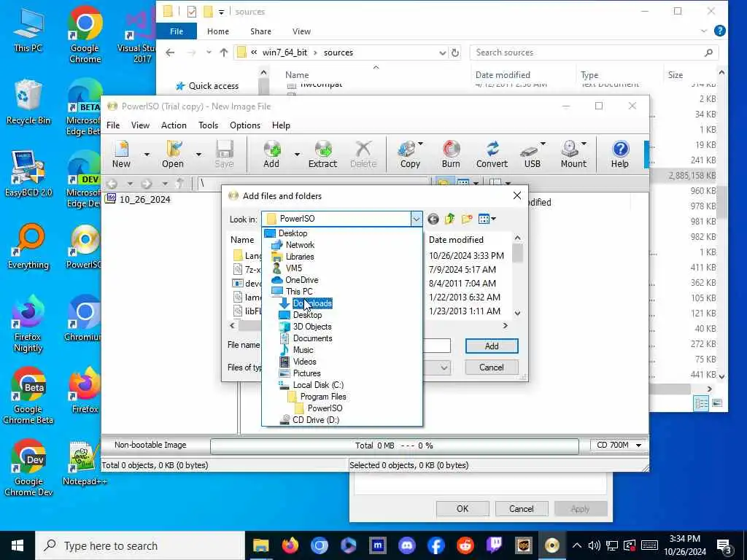
Task: Open the View menu in PowerISO
Action: (140, 125)
